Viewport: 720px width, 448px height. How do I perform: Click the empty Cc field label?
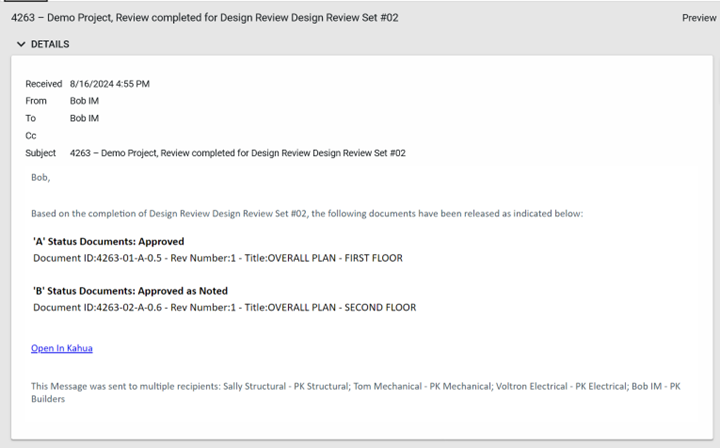tap(31, 135)
